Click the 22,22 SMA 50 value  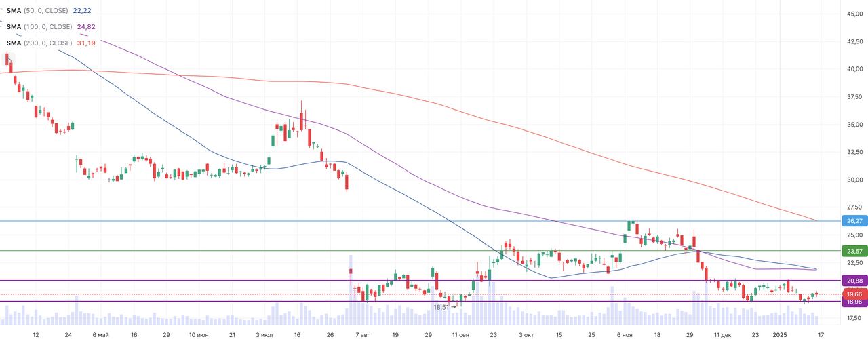85,12
